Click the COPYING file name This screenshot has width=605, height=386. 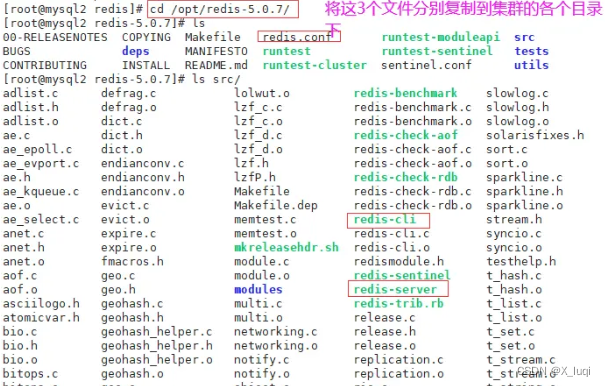[146, 37]
